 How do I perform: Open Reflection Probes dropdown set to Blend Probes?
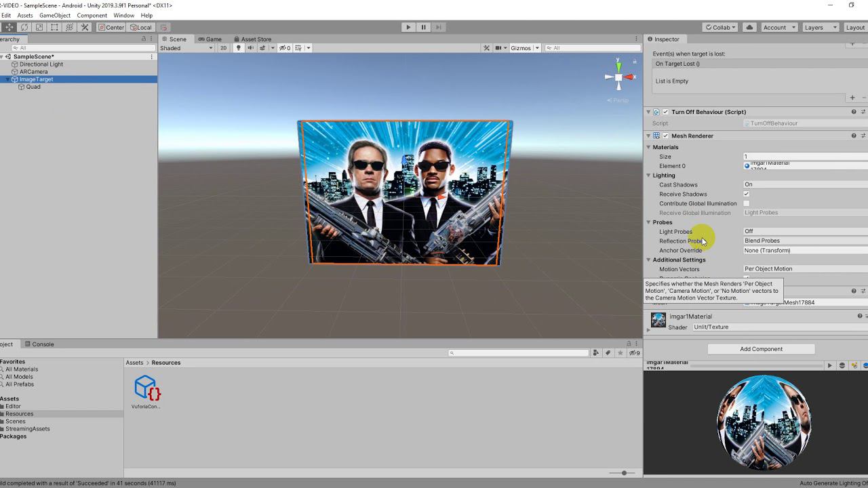[805, 241]
